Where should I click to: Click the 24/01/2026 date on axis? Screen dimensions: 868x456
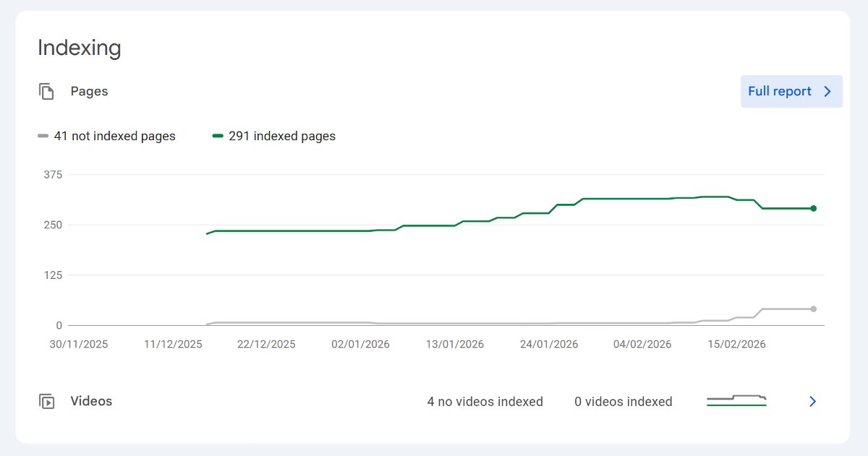click(548, 345)
